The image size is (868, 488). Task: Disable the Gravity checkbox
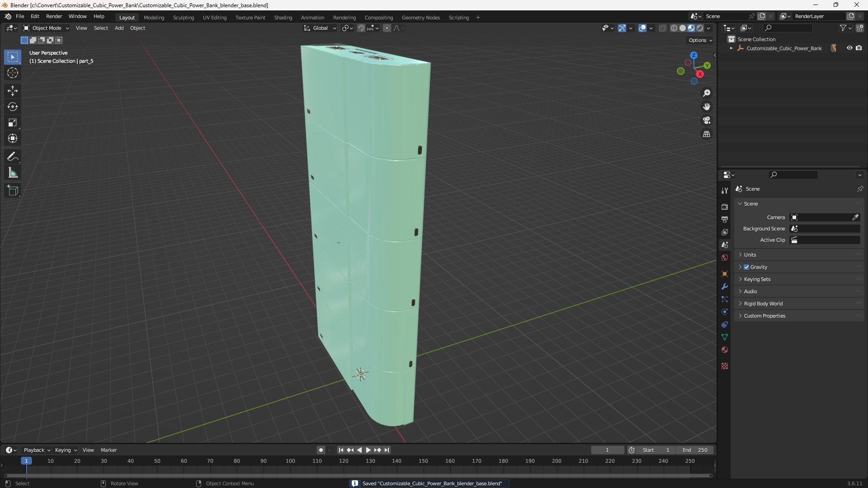746,267
